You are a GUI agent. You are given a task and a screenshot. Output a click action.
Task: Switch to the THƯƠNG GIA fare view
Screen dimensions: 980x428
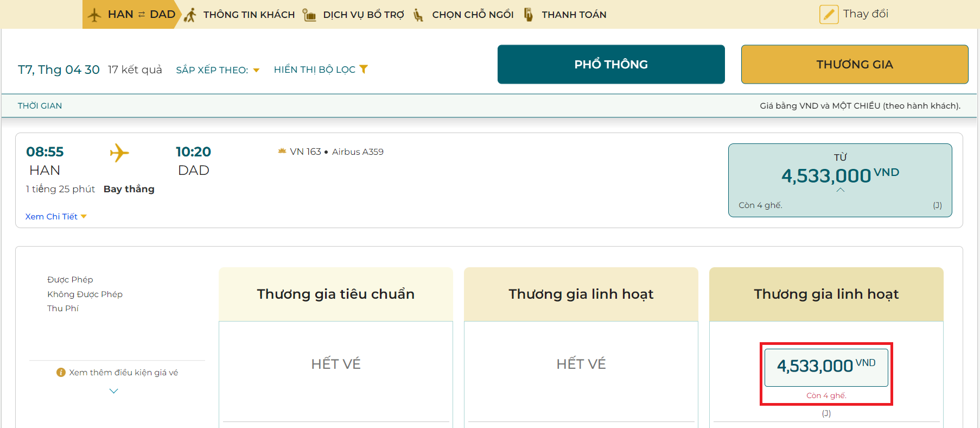tap(854, 64)
